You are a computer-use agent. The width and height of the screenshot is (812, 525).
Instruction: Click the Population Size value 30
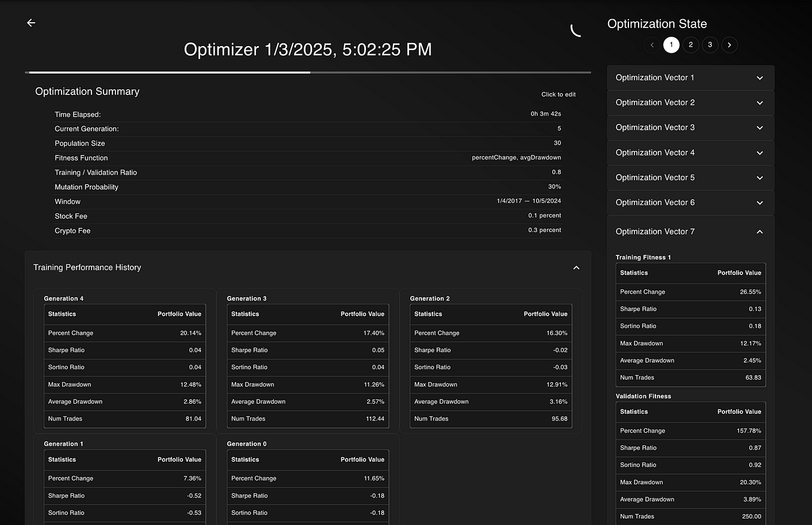click(557, 143)
